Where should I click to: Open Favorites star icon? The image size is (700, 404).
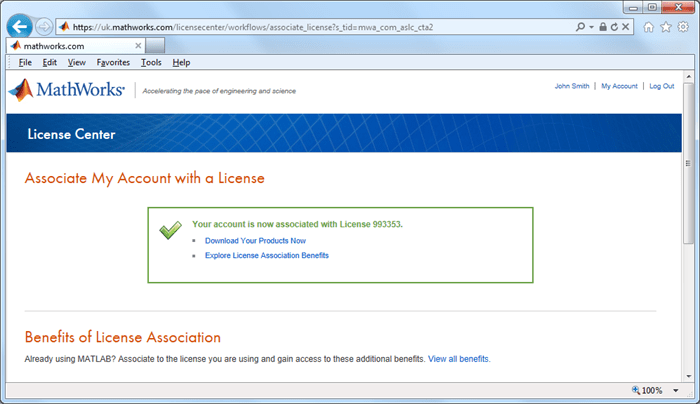tap(666, 27)
